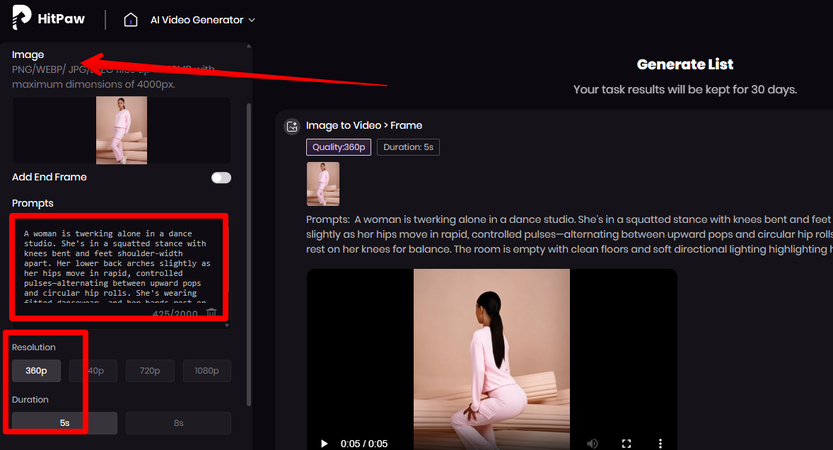
Task: Toggle the Add End Frame switch
Action: [x=221, y=177]
